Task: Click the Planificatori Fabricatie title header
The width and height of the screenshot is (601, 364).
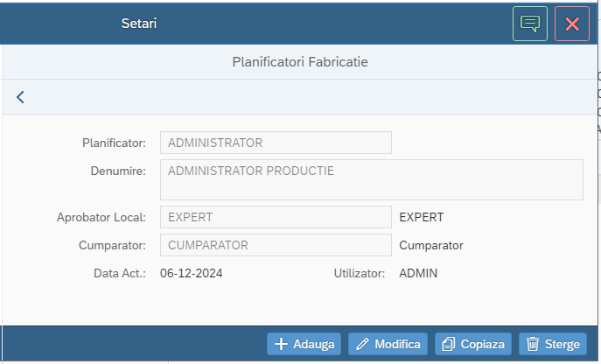Action: (x=300, y=62)
